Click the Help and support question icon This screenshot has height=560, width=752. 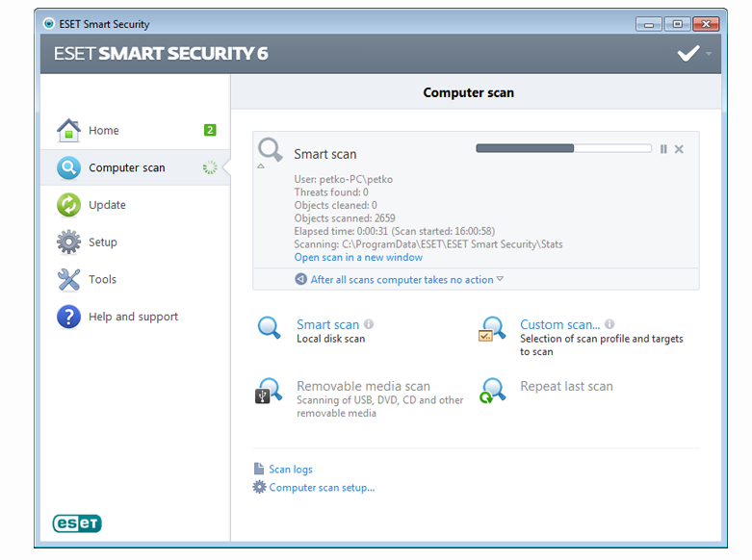(x=68, y=317)
